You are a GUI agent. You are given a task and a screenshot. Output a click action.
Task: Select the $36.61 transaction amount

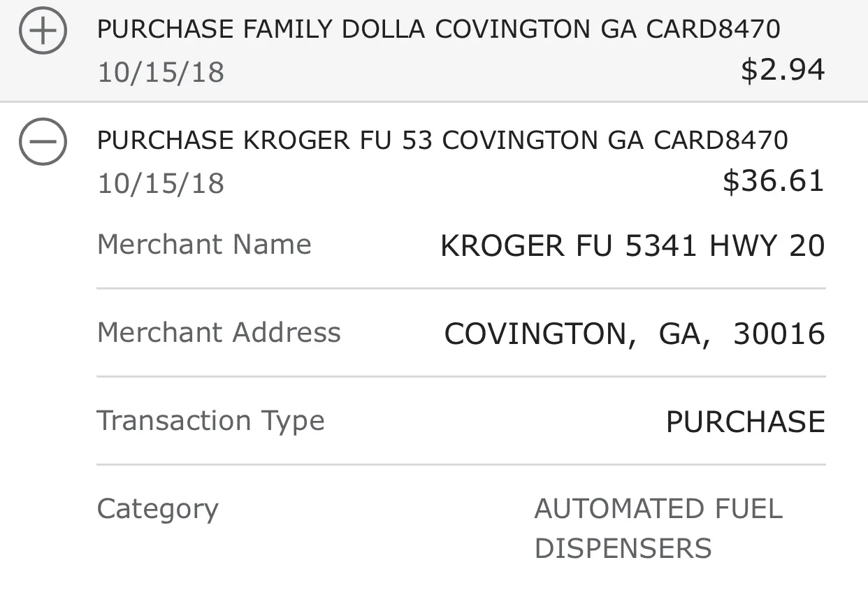tap(774, 180)
